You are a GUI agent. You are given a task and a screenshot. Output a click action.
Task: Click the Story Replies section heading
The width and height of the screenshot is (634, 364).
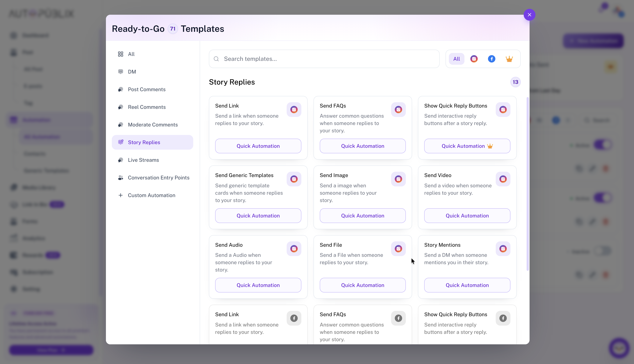(232, 82)
